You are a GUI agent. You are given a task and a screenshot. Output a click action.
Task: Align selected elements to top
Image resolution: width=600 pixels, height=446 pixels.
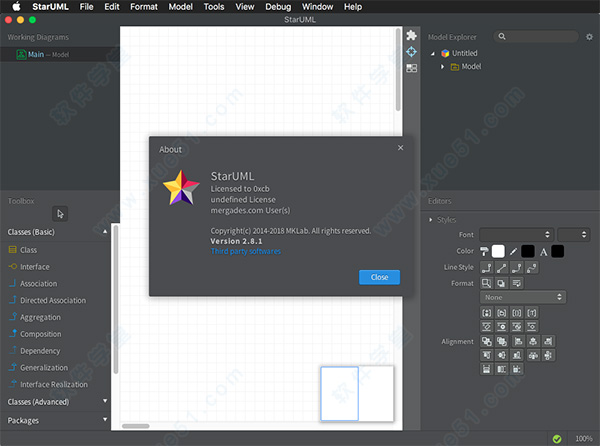[486, 355]
